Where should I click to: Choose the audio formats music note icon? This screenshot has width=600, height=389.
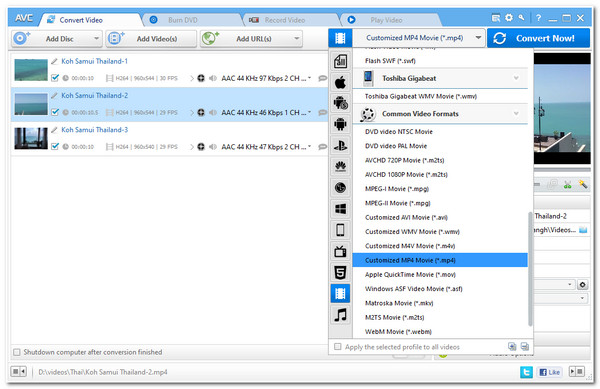click(x=340, y=315)
